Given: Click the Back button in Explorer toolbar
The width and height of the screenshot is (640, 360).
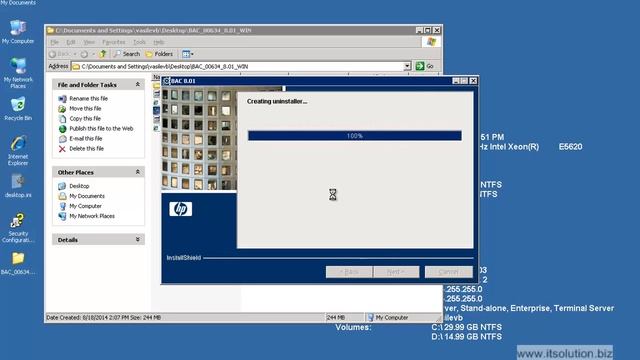Looking at the screenshot, I should pos(60,54).
